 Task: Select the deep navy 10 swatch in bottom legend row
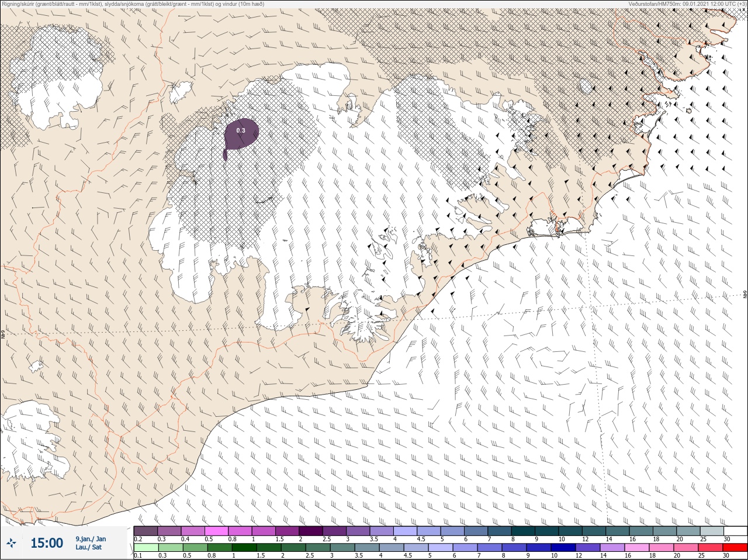pos(563,548)
